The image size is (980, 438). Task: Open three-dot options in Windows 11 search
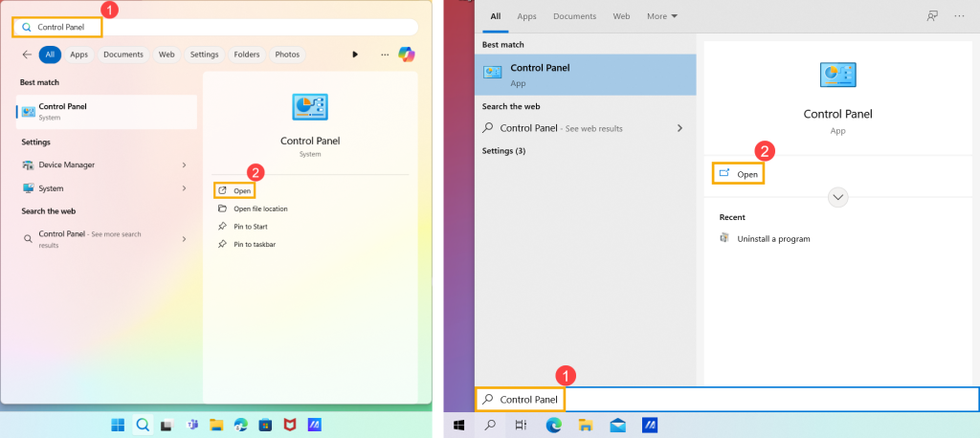(x=385, y=55)
